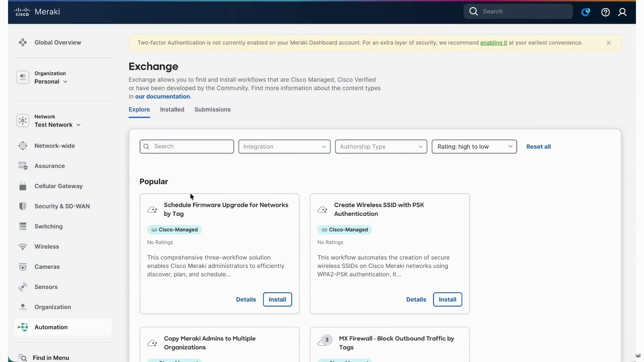Click the top header Search box

(518, 11)
